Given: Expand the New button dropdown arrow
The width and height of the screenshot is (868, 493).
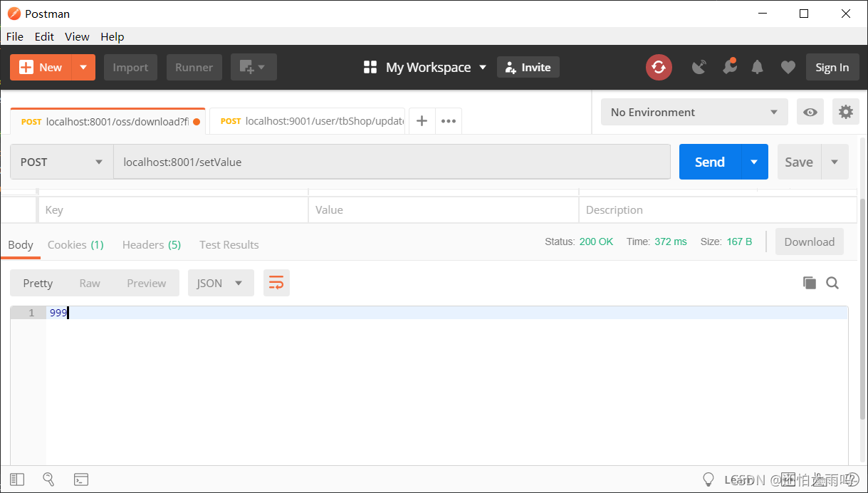Looking at the screenshot, I should pos(83,67).
